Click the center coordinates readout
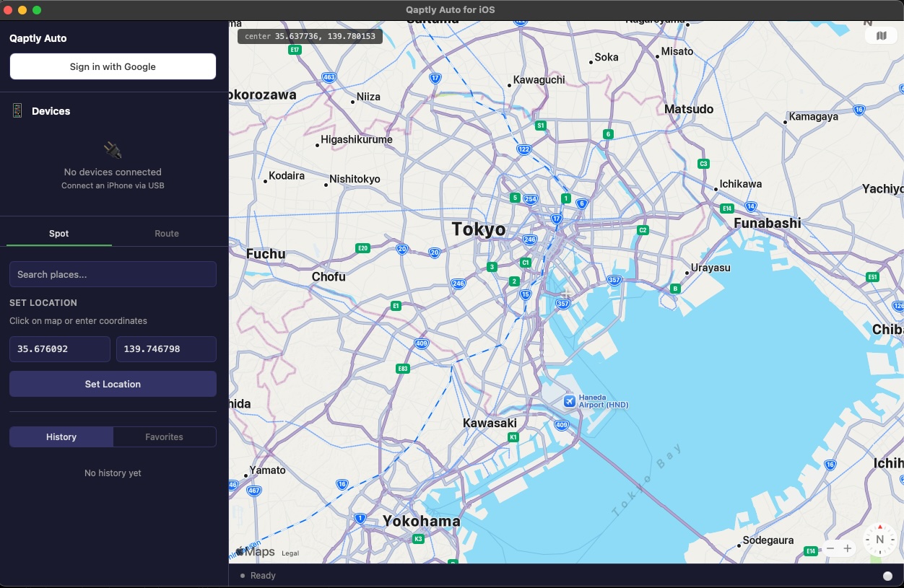 (310, 36)
